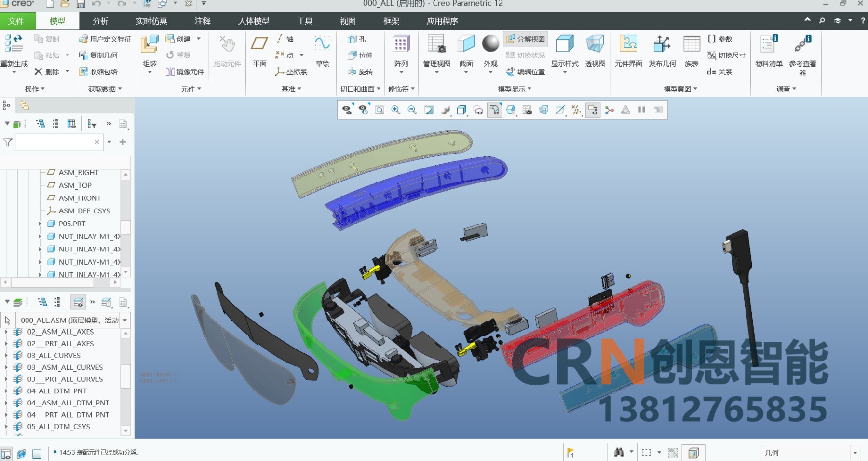
Task: Open the Pattern tool icon
Action: tap(401, 44)
